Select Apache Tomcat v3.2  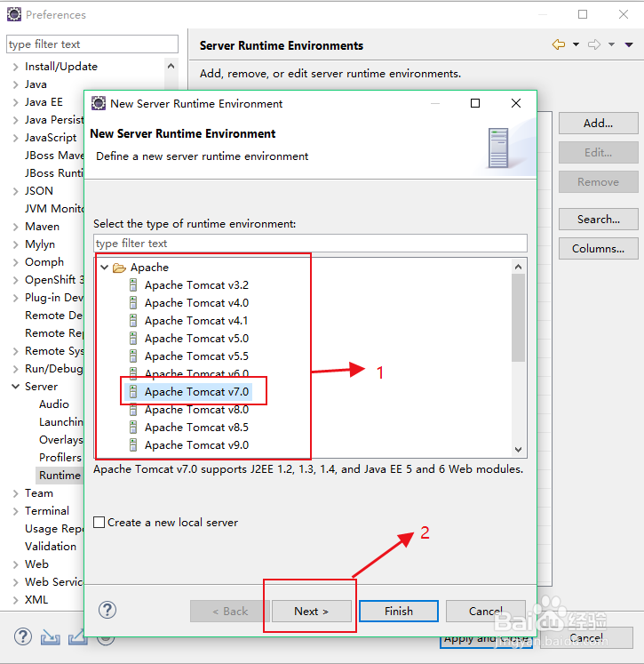click(196, 285)
